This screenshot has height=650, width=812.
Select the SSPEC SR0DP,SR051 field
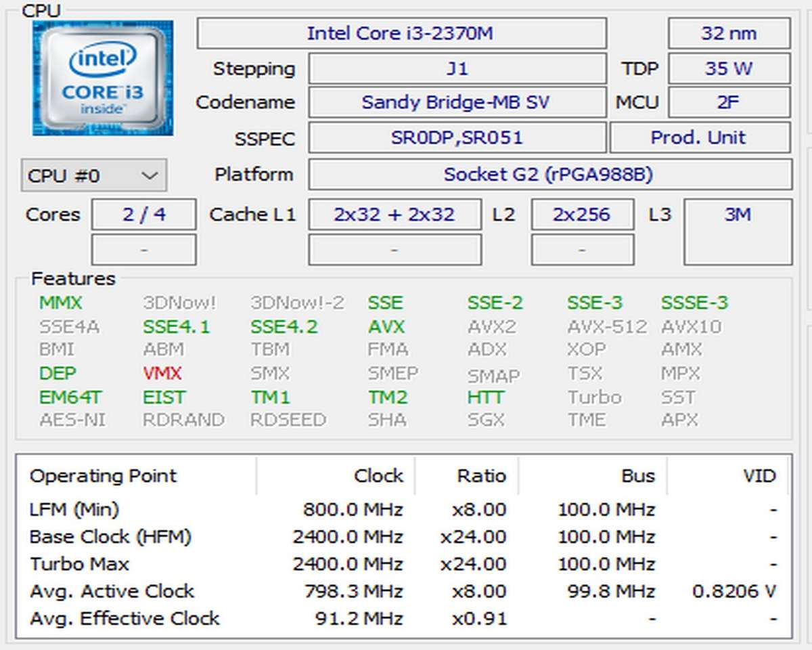click(457, 138)
